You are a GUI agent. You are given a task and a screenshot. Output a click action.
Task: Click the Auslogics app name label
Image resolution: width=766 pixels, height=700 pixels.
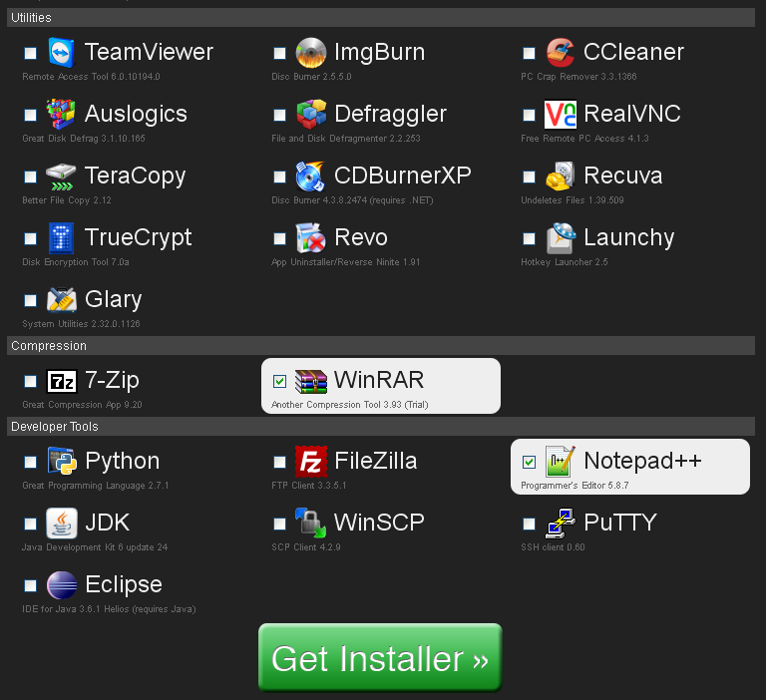[136, 115]
